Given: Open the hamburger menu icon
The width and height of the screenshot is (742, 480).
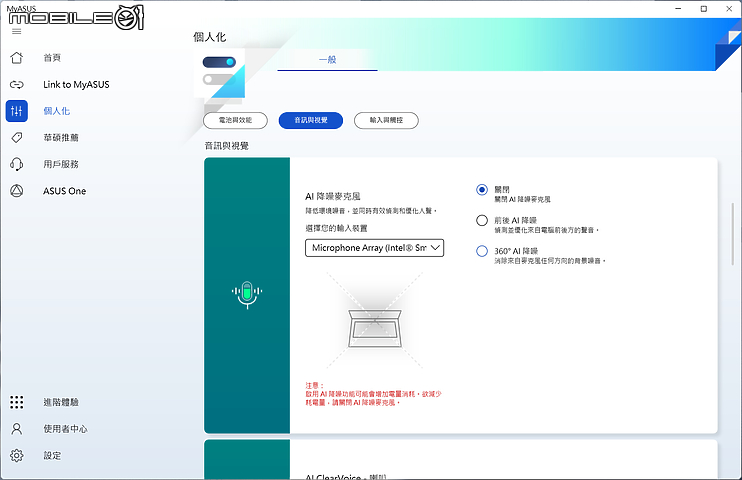Looking at the screenshot, I should [x=17, y=32].
